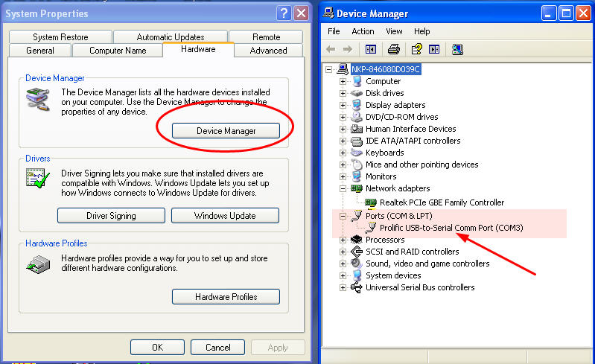Image resolution: width=595 pixels, height=364 pixels.
Task: Click the Disk drives category icon
Action: (x=357, y=93)
